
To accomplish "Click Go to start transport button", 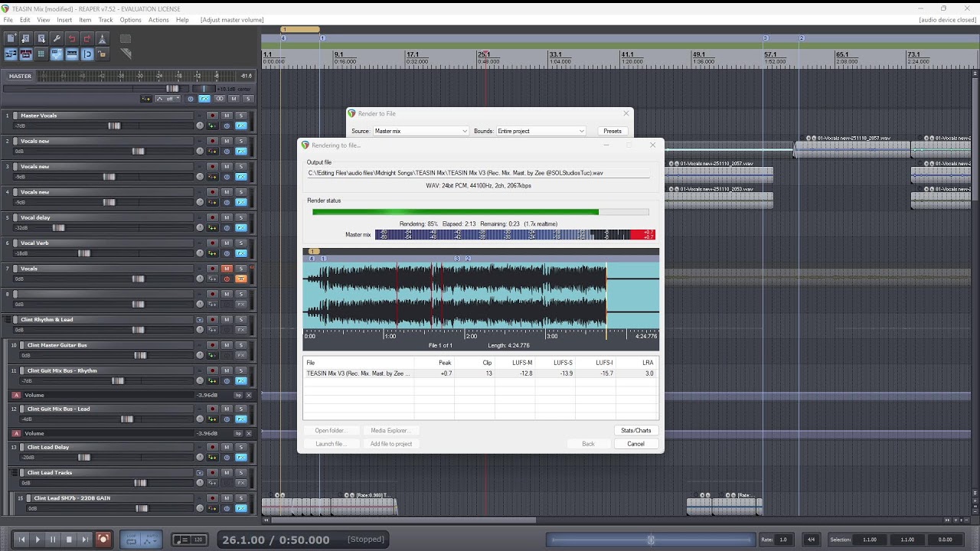I will [21, 540].
